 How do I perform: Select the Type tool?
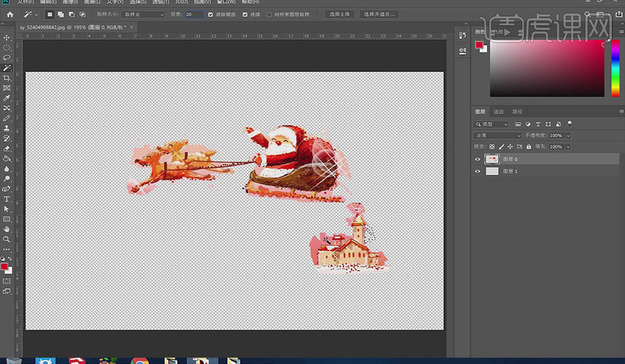(x=7, y=199)
